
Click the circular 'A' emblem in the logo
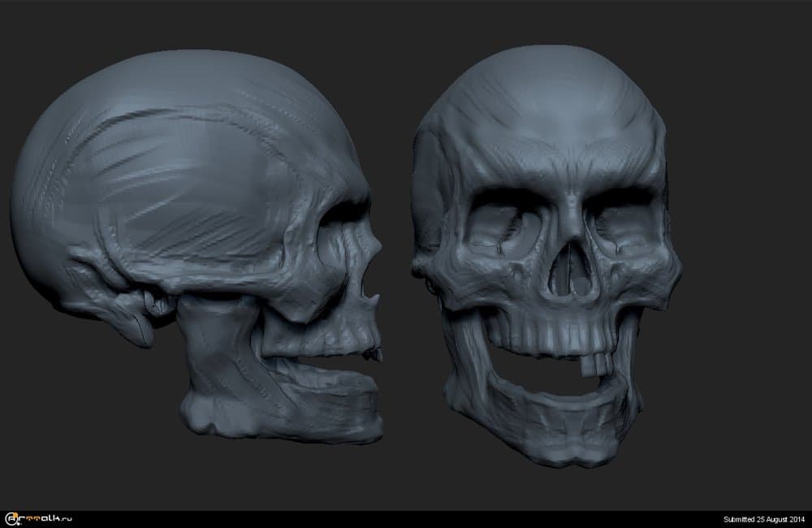[x=11, y=518]
